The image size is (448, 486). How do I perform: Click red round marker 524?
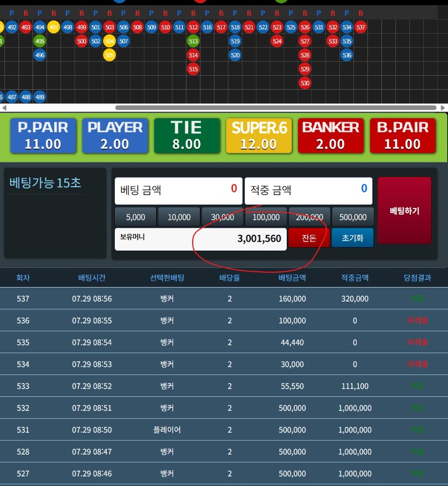(x=277, y=41)
